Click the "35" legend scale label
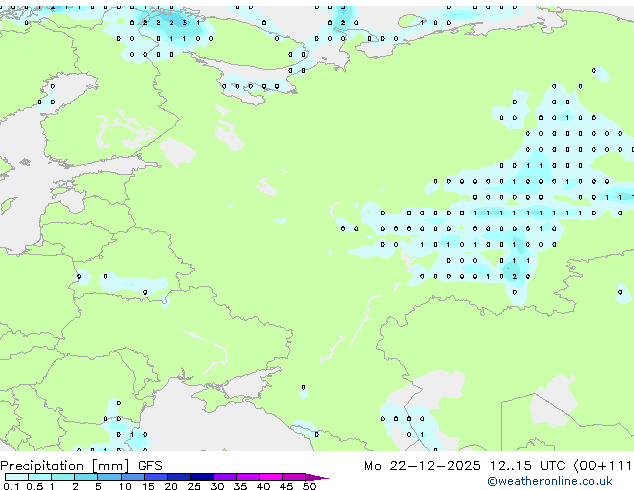634x490 pixels. pos(240,486)
